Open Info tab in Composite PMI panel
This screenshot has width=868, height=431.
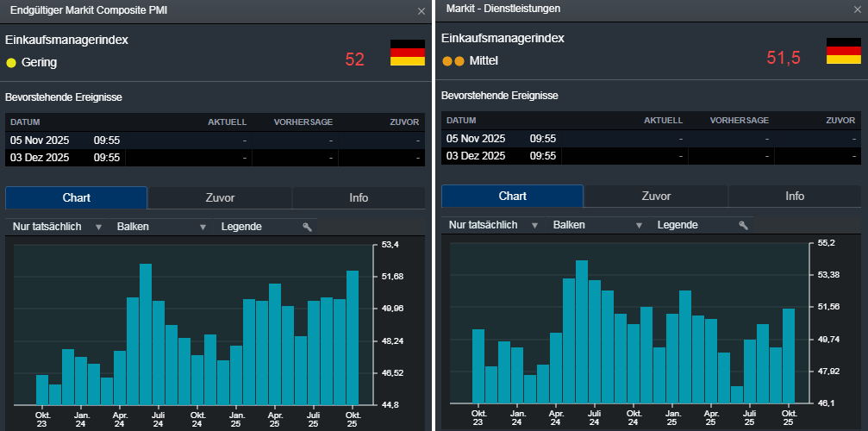(359, 197)
